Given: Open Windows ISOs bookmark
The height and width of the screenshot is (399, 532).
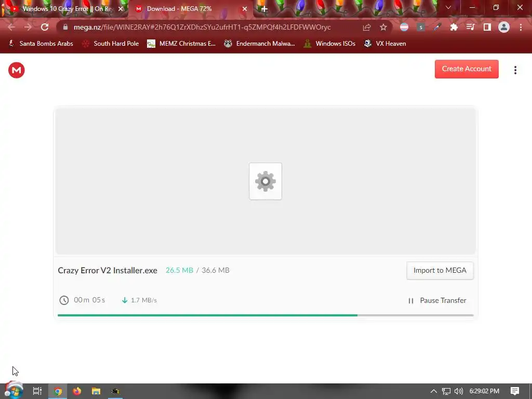Looking at the screenshot, I should coord(329,44).
